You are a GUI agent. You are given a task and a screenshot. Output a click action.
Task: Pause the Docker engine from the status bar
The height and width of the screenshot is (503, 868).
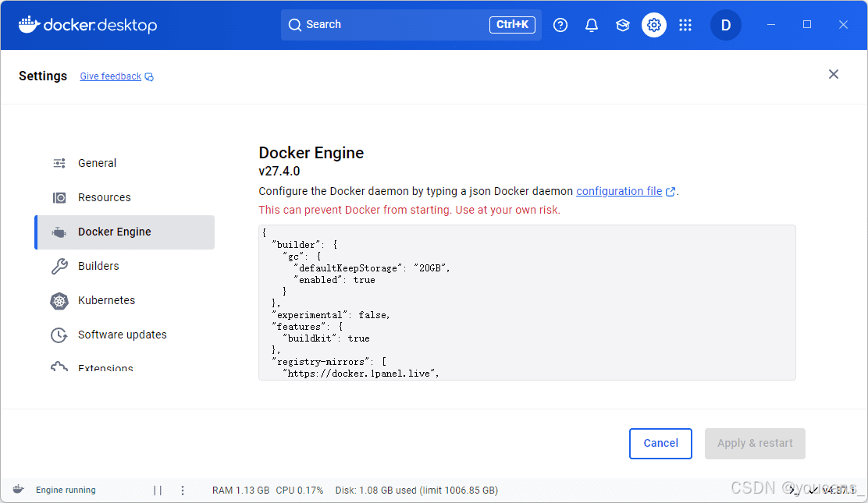tap(158, 491)
